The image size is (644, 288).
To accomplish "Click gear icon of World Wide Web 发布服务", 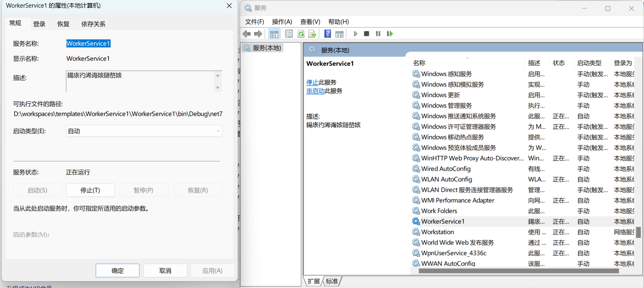I will 416,243.
